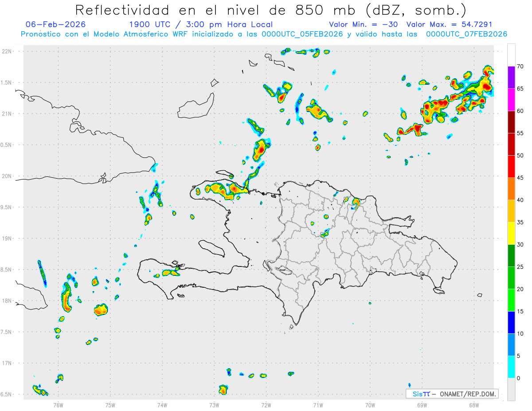The width and height of the screenshot is (532, 411).
Task: Click the '35' colorbar value label
Action: tap(520, 222)
